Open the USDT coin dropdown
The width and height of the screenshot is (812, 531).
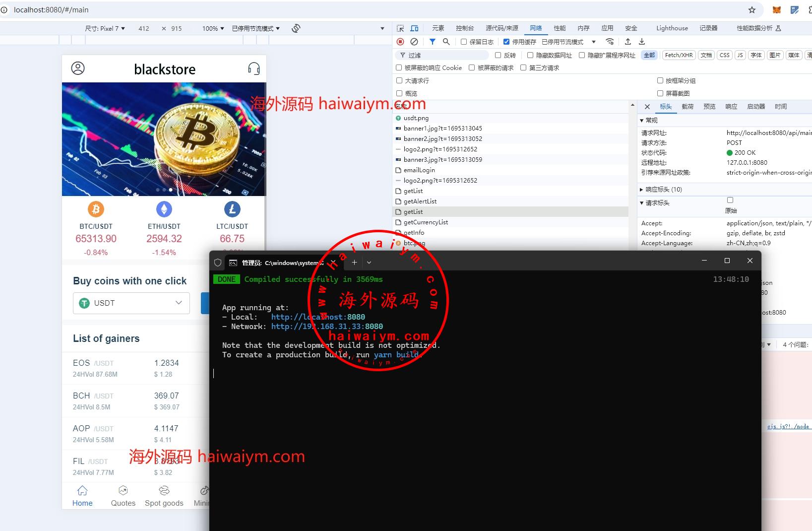pos(131,303)
